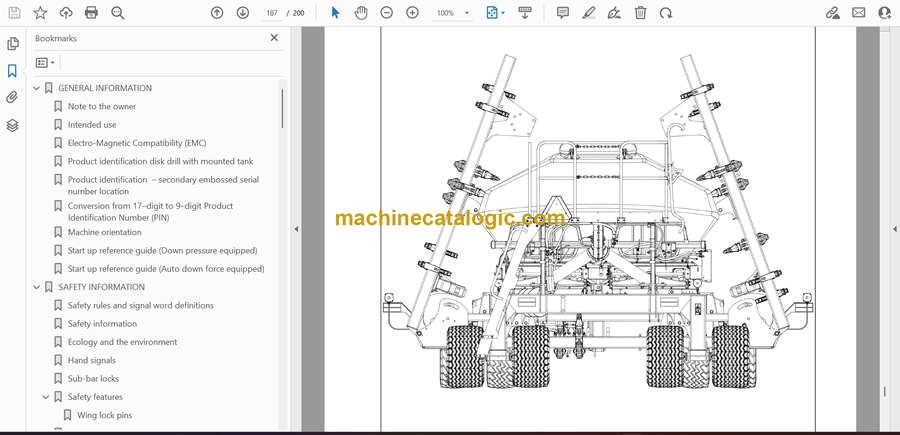Go to the next page with down arrow
The width and height of the screenshot is (900, 435).
(243, 13)
